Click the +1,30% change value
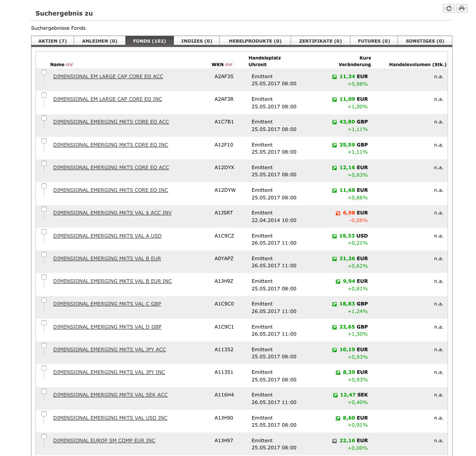The image size is (476, 456). (358, 334)
